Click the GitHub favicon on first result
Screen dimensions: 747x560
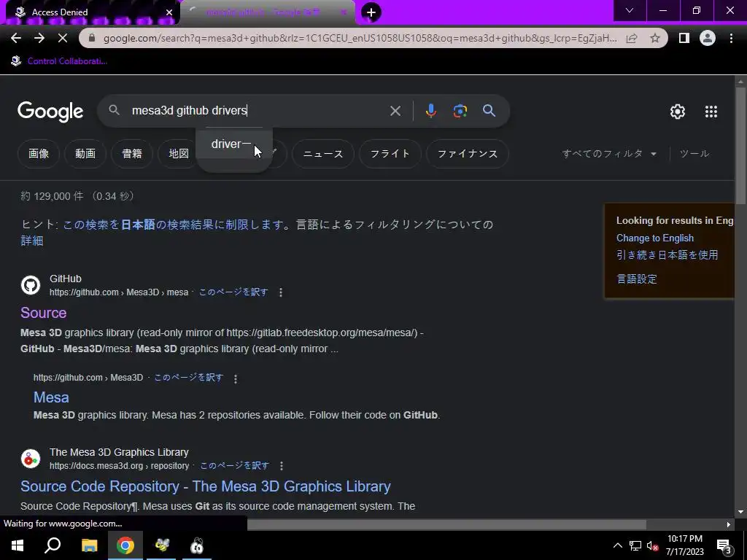[x=31, y=285]
